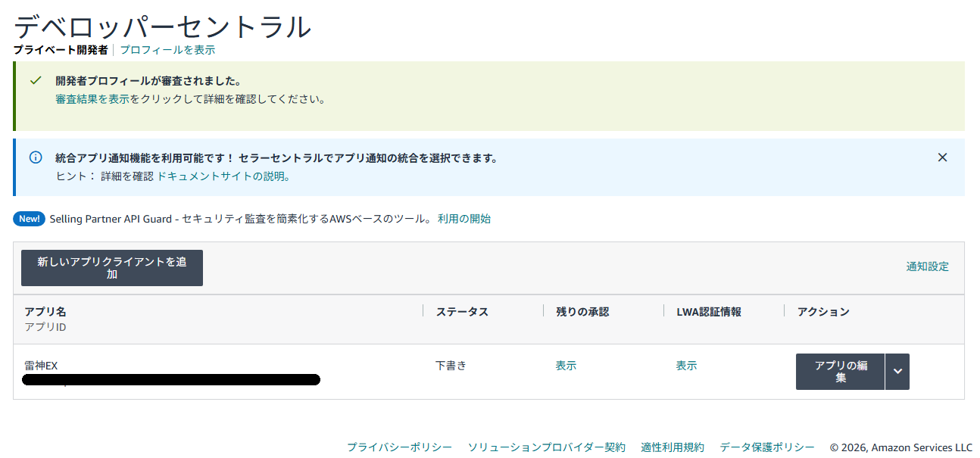Click the アプリID subheader label
Image resolution: width=980 pixels, height=458 pixels.
point(45,328)
